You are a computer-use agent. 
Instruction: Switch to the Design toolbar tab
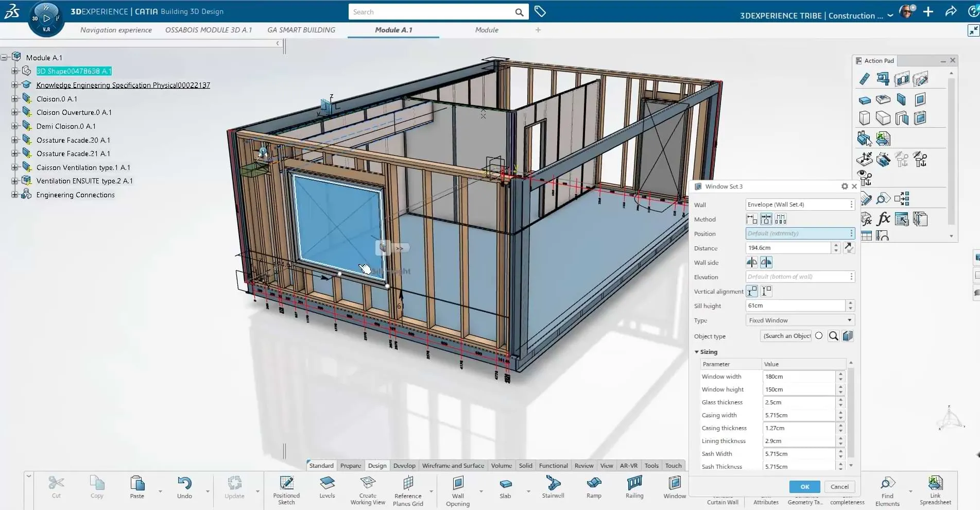tap(377, 465)
